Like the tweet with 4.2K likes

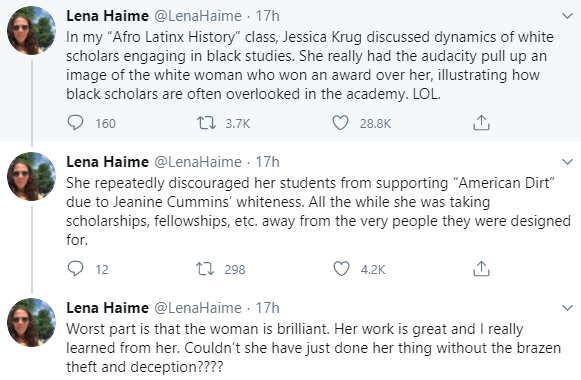(x=341, y=269)
